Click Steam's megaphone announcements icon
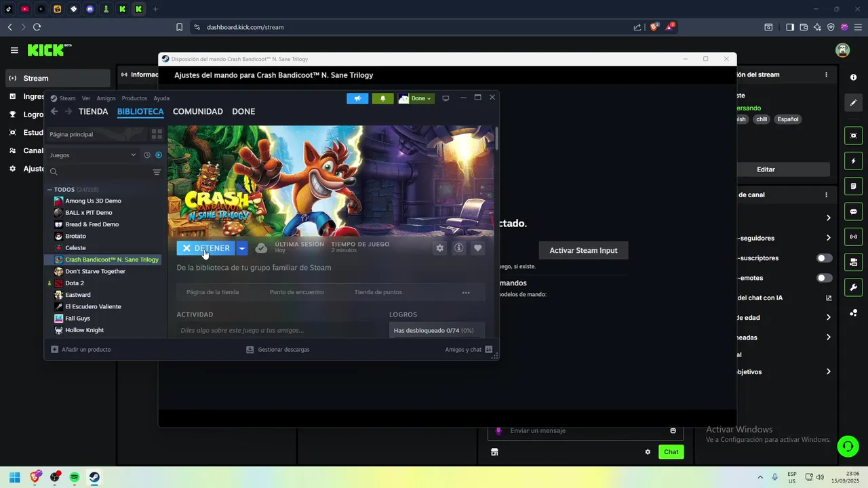Image resolution: width=868 pixels, height=488 pixels. coord(357,98)
